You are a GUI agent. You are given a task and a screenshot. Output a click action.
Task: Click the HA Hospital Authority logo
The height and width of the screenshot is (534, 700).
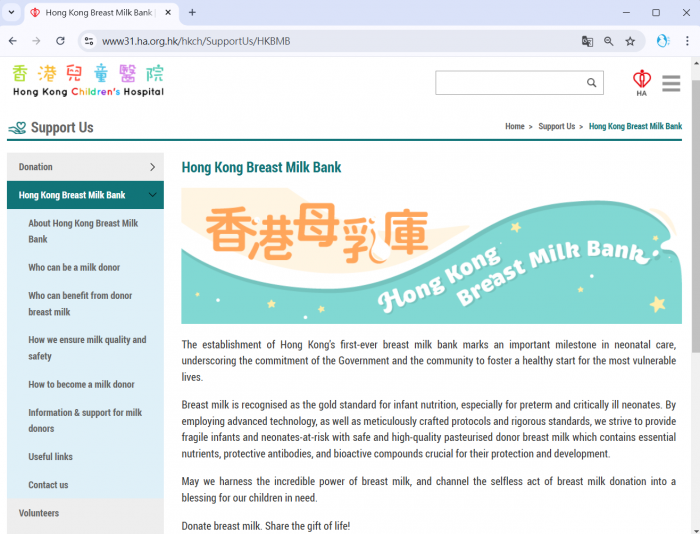[x=642, y=83]
